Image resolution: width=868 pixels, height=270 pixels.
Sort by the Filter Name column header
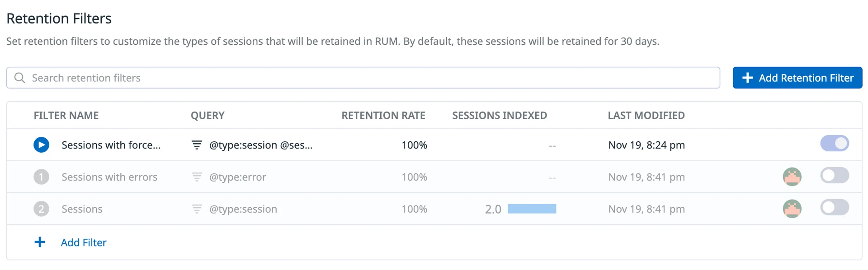coord(66,116)
